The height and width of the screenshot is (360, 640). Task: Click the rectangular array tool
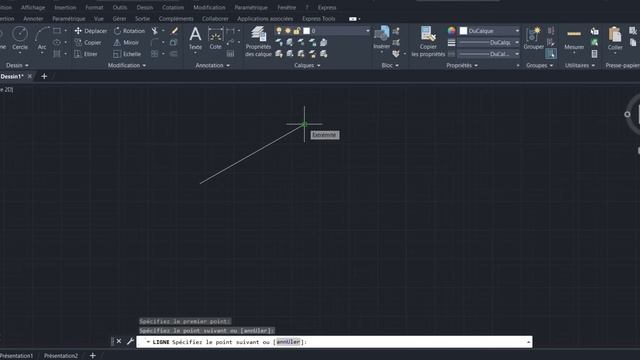(x=155, y=54)
